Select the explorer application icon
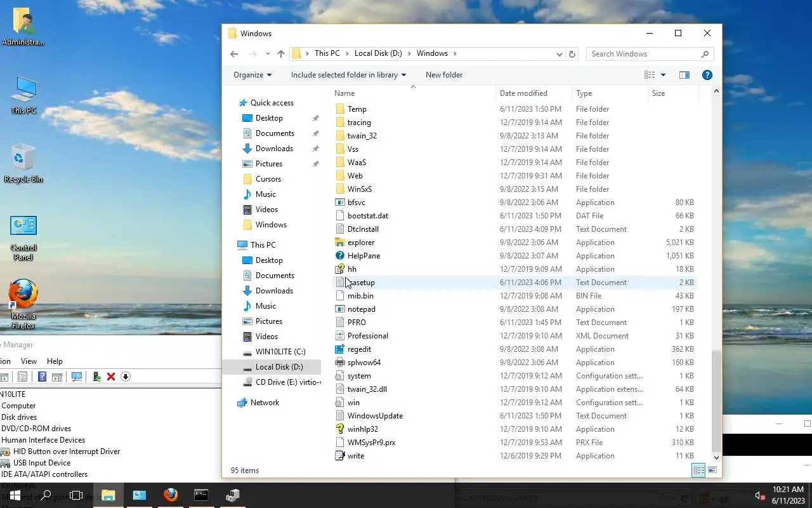Viewport: 812px width, 508px height. click(x=340, y=243)
